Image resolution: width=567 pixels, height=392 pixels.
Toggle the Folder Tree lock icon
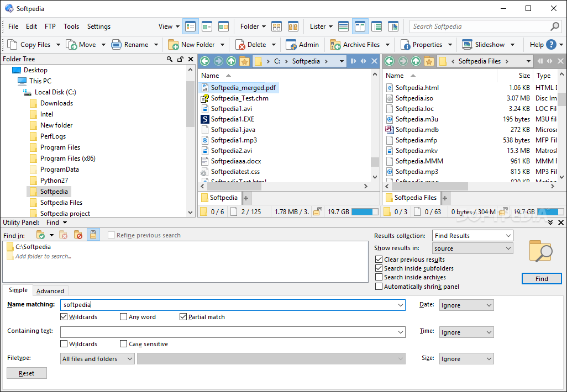(180, 59)
